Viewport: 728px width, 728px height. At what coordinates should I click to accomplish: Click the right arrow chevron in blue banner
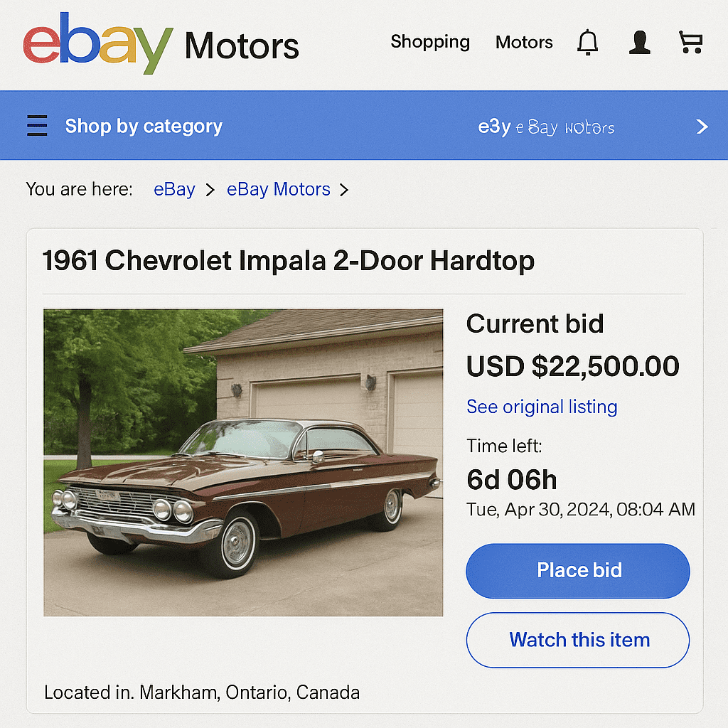701,128
